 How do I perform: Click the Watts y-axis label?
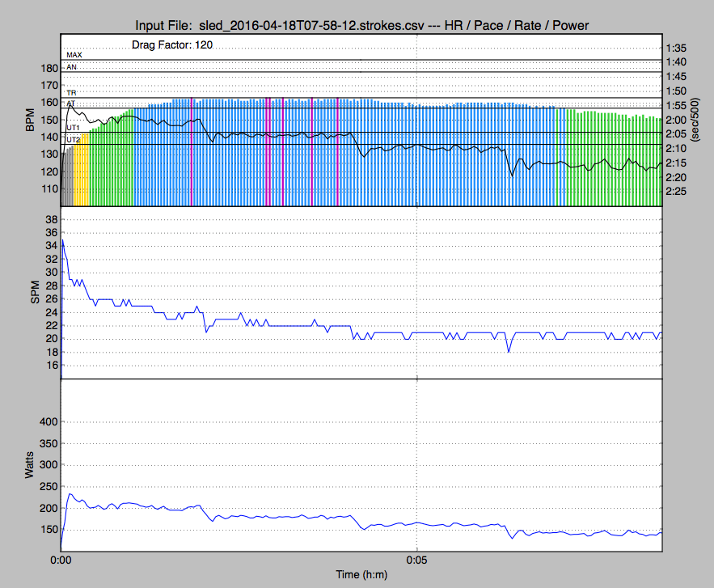coord(30,465)
